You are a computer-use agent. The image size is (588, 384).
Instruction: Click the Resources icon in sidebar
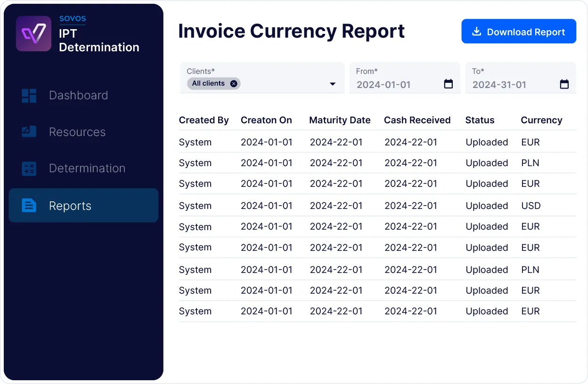coord(29,132)
